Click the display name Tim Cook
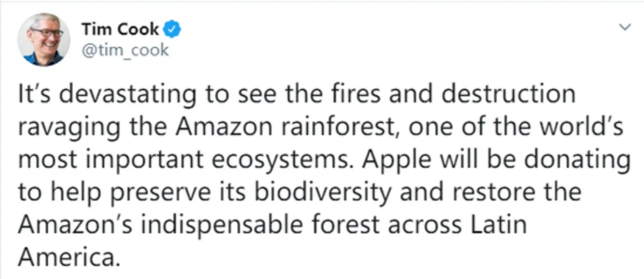The width and height of the screenshot is (644, 279). pos(120,29)
